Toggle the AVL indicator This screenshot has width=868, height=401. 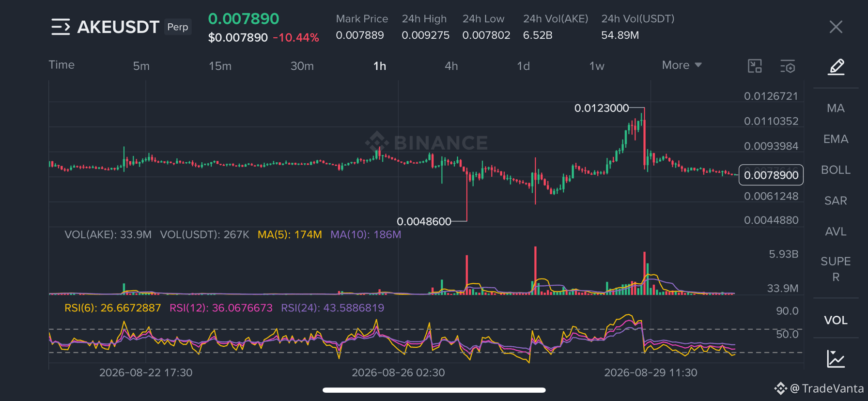836,231
